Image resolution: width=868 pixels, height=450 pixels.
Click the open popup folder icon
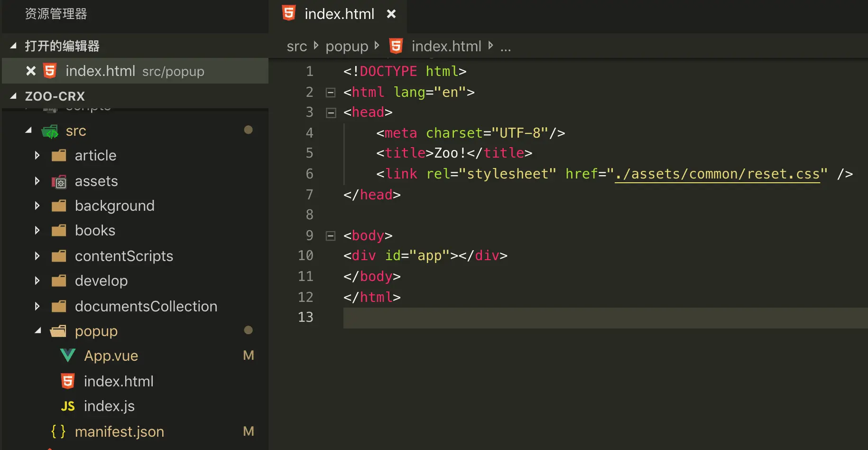point(58,331)
